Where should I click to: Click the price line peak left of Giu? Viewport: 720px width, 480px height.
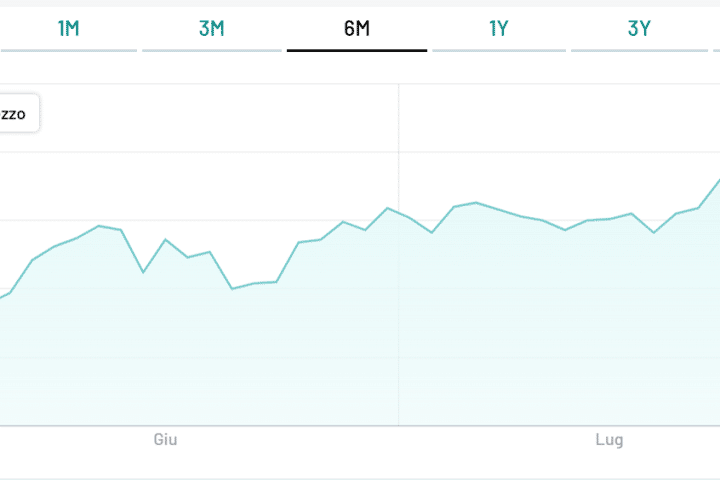(x=99, y=226)
